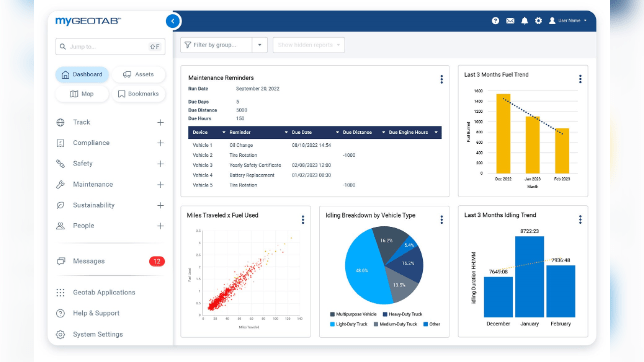Focus the Jump to search field
Viewport: 644px width, 362px height.
point(110,46)
